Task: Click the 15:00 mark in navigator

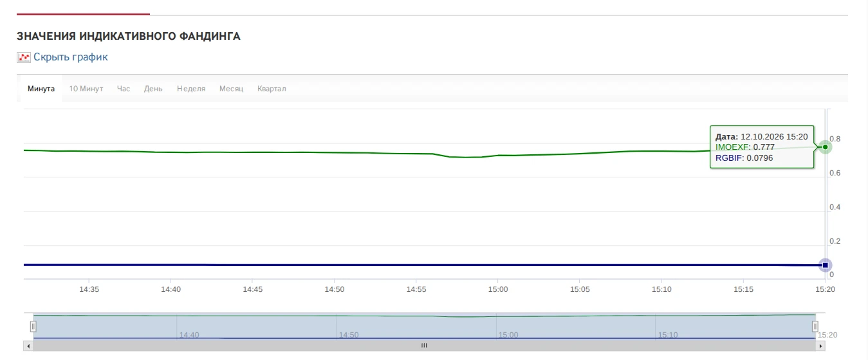Action: (508, 335)
